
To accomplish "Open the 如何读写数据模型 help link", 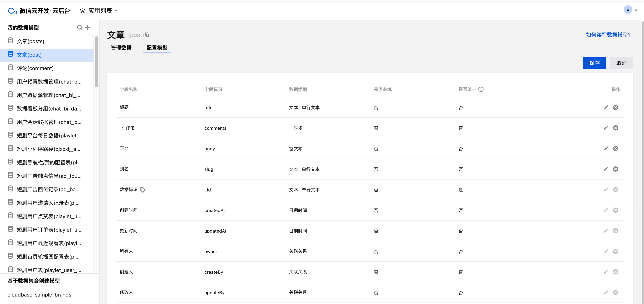I will coord(608,35).
